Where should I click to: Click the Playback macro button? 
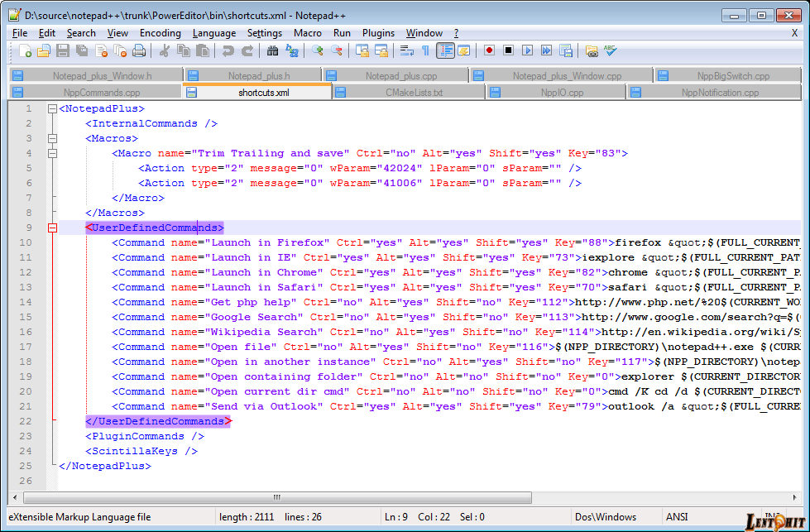(x=527, y=50)
